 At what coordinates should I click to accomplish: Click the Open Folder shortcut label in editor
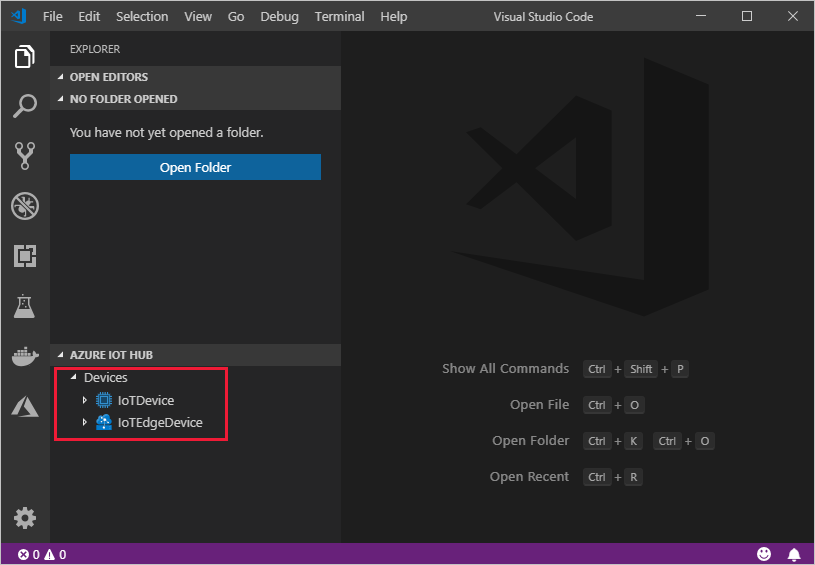pos(530,441)
